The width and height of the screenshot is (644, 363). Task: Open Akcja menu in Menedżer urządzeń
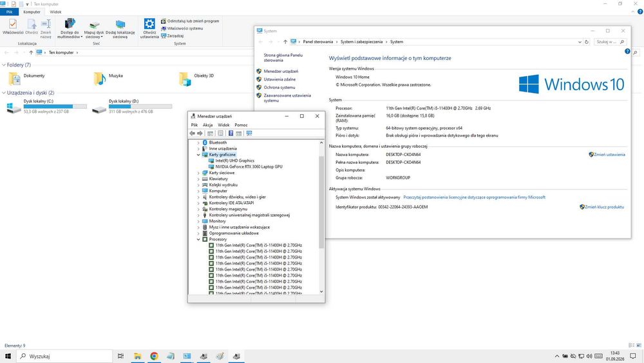[207, 125]
